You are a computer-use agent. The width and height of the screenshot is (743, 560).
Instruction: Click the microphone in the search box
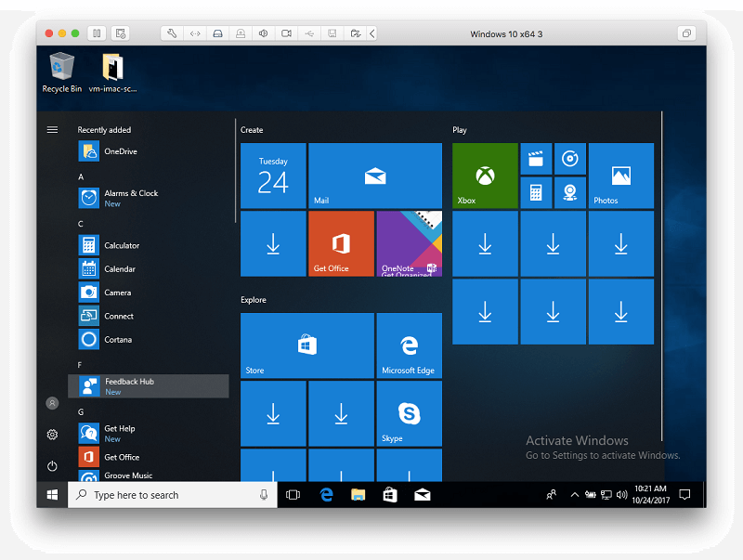pyautogui.click(x=264, y=495)
